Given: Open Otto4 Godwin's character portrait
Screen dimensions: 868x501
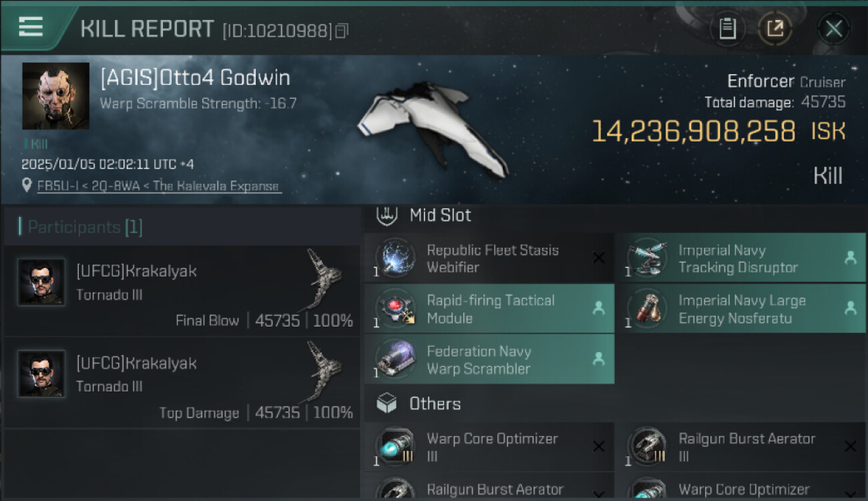Looking at the screenshot, I should tap(55, 96).
